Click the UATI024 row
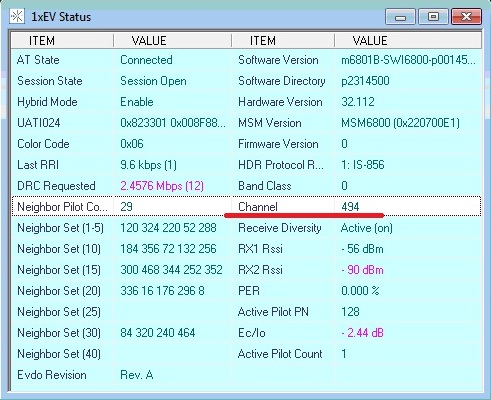This screenshot has width=491, height=400. coord(246,123)
